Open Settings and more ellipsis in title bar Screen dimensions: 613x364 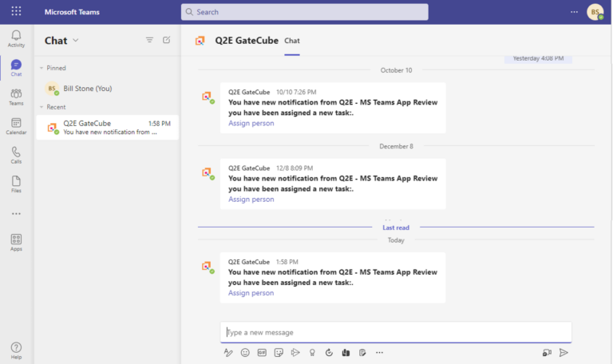[x=574, y=12]
